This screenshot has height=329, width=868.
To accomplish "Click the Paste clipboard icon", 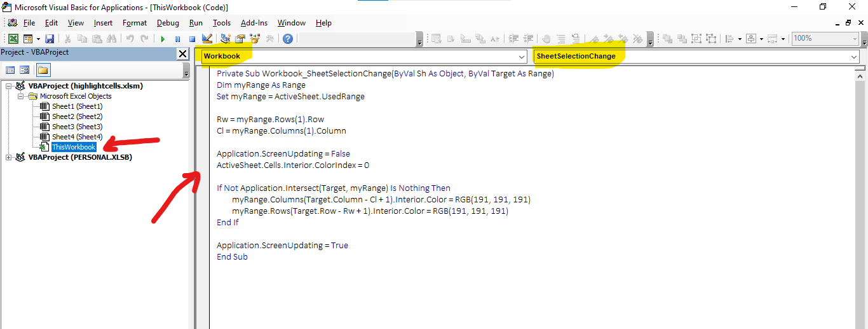I will click(x=96, y=39).
